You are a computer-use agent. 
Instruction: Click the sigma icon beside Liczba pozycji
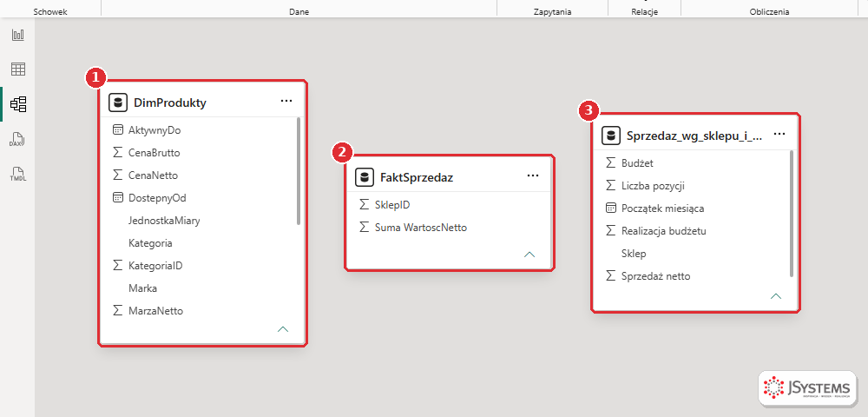point(610,186)
